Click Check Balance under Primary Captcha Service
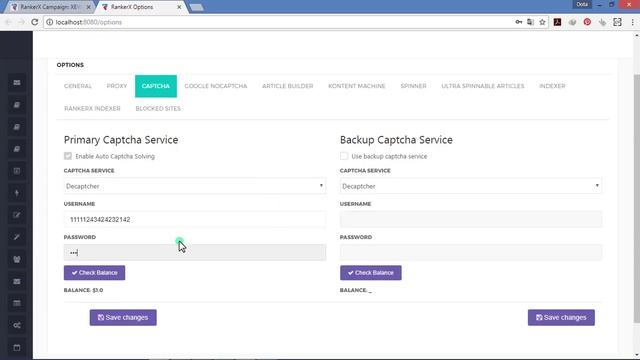This screenshot has height=360, width=640. click(94, 273)
